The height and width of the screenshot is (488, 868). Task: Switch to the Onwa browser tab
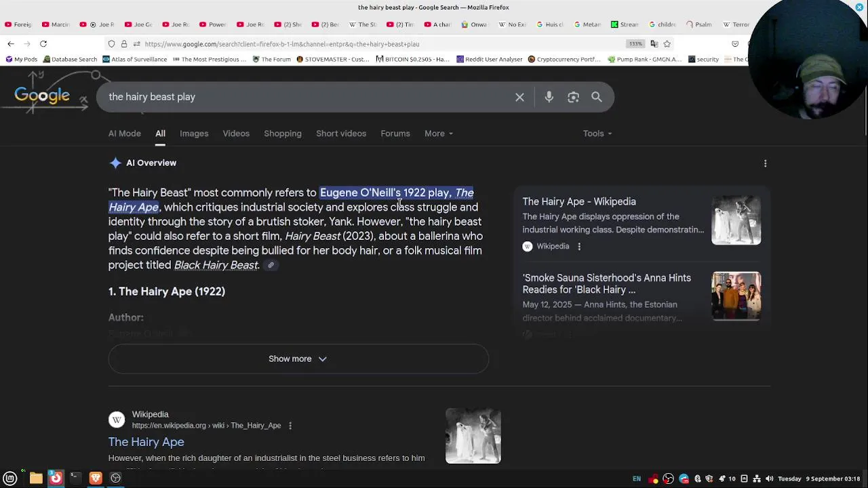474,24
